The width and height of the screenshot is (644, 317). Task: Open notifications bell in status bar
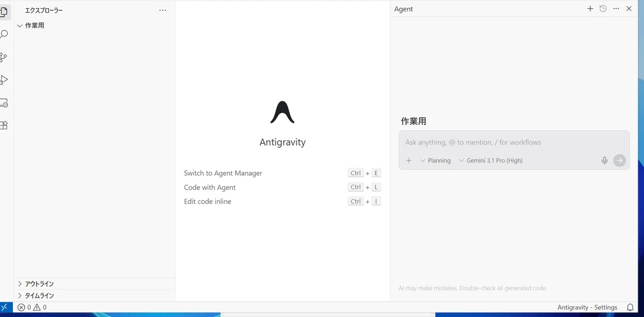pos(630,307)
